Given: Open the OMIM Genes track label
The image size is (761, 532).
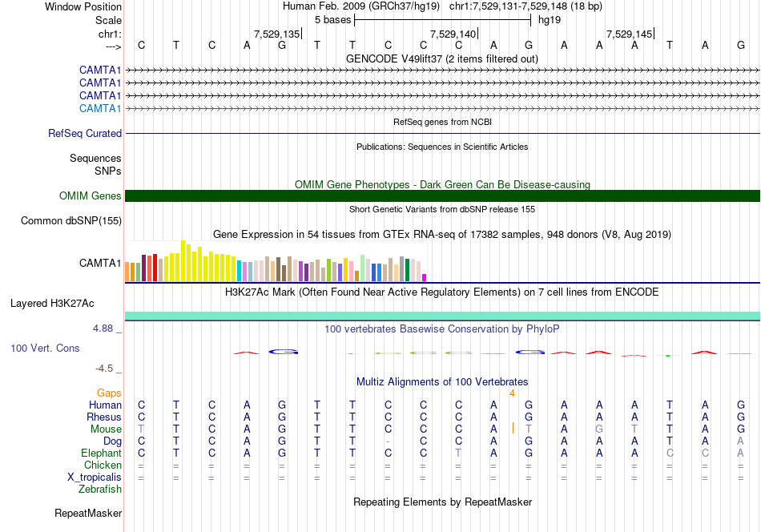Looking at the screenshot, I should tap(91, 195).
